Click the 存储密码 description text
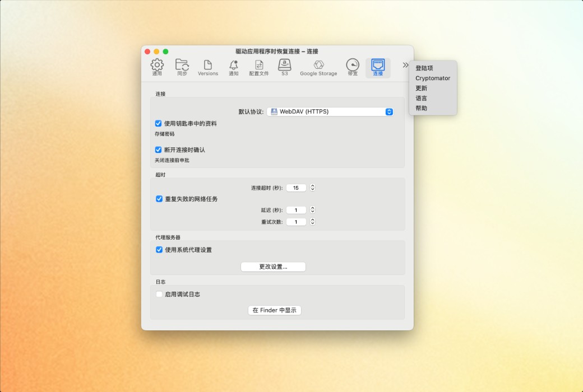 point(164,134)
